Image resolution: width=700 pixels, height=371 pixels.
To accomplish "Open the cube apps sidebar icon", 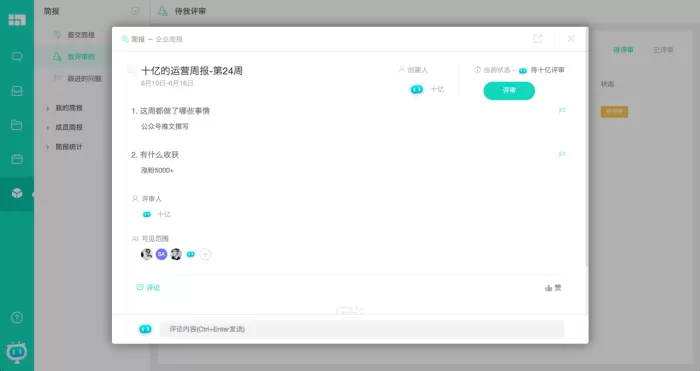I will pyautogui.click(x=17, y=193).
